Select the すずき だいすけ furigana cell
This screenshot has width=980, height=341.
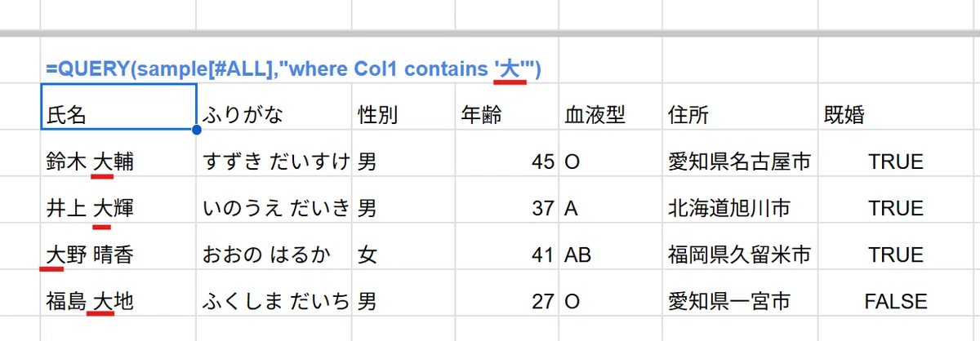point(274,162)
